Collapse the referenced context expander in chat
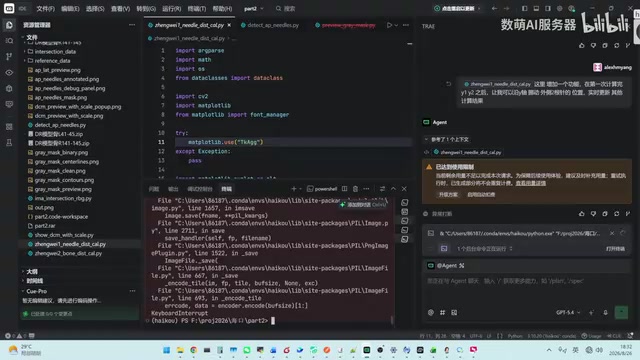The height and width of the screenshot is (360, 640). pos(426,139)
